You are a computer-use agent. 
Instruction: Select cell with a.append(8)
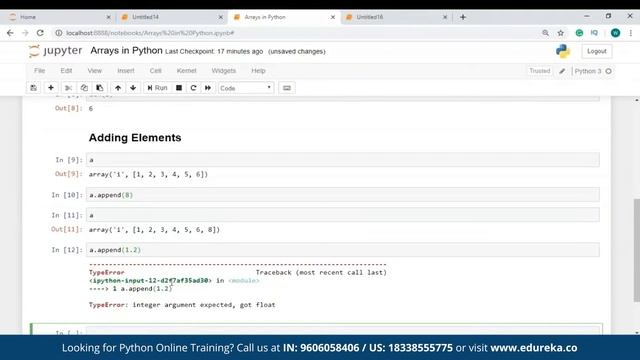(343, 195)
